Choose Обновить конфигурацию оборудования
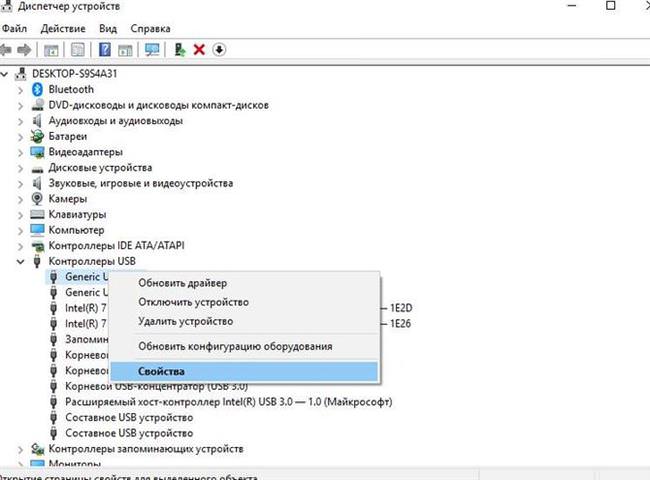 tap(245, 346)
